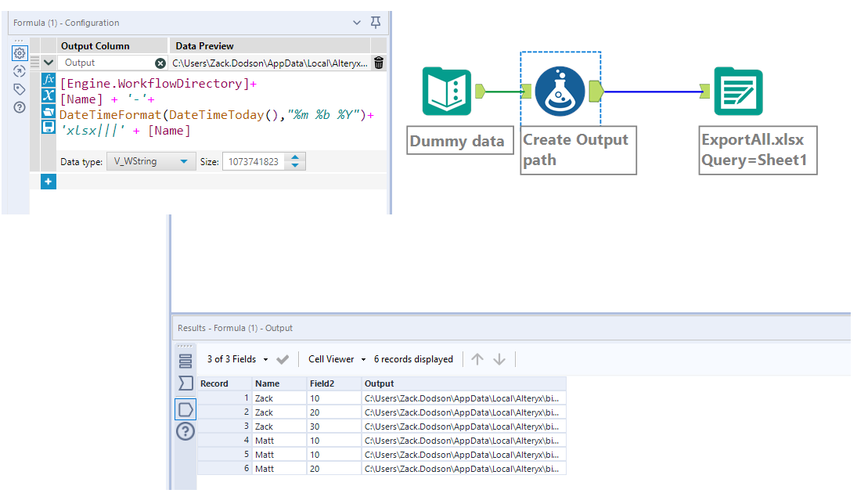
Task: Click the save expression disk icon
Action: (49, 127)
